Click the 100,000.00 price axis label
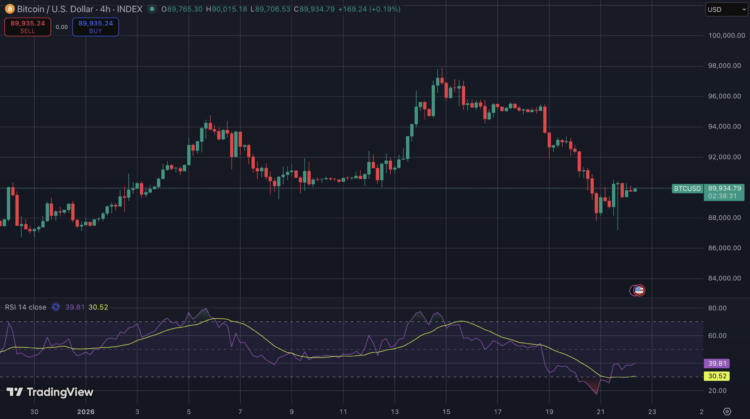This screenshot has width=750, height=419. pyautogui.click(x=726, y=35)
